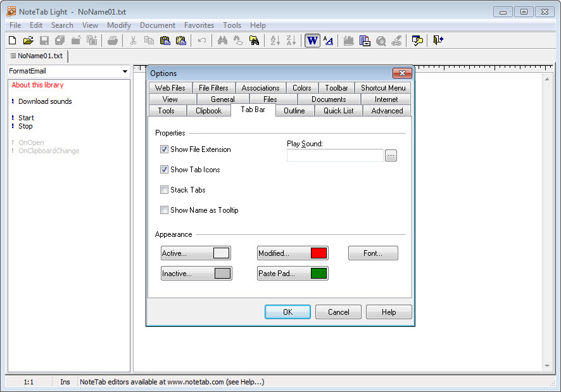The width and height of the screenshot is (561, 392).
Task: Close the Options dialog with X
Action: (402, 73)
